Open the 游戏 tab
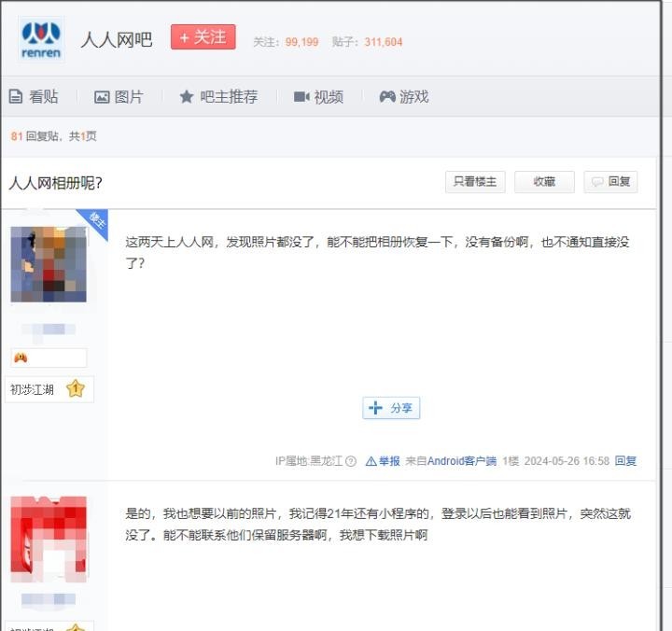 coord(404,96)
